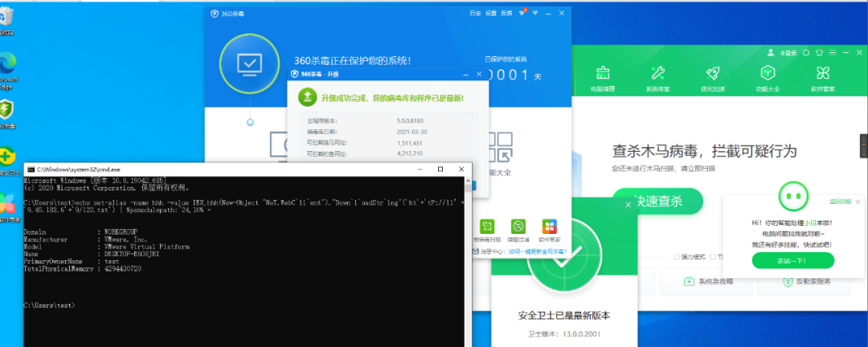This screenshot has height=347, width=868.
Task: Open Safe Guard skin shirt icon
Action: [x=819, y=52]
